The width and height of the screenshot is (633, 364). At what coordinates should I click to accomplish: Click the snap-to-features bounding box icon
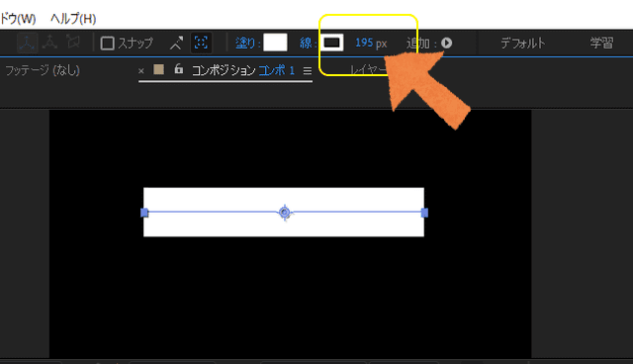[x=201, y=43]
